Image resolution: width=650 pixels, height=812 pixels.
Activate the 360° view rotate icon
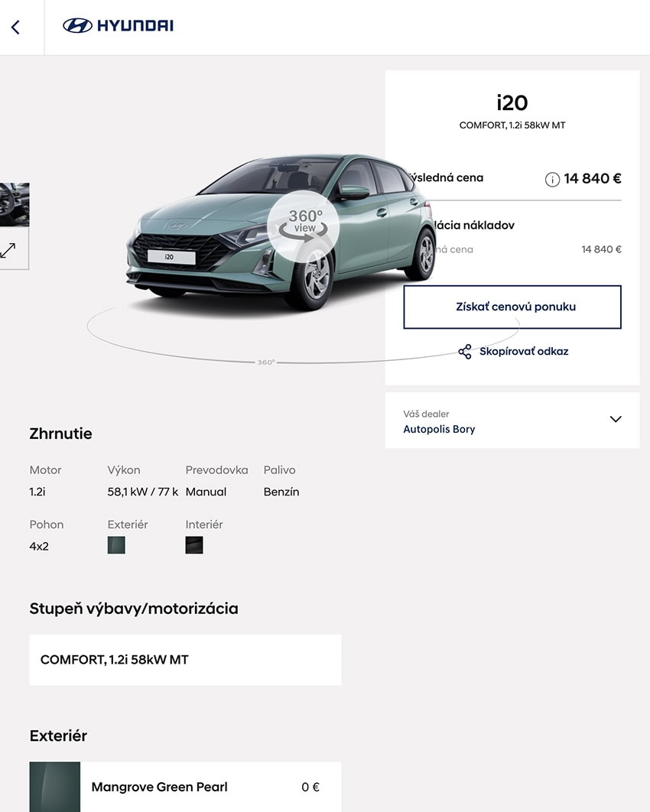coord(304,226)
